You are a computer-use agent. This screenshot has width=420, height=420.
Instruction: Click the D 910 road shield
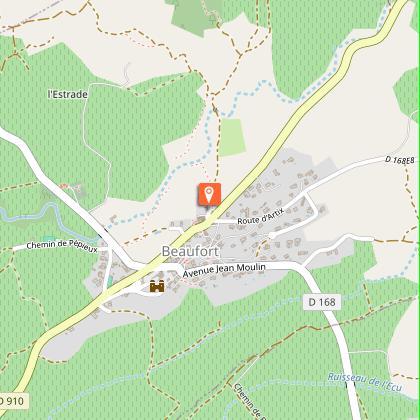click(13, 401)
